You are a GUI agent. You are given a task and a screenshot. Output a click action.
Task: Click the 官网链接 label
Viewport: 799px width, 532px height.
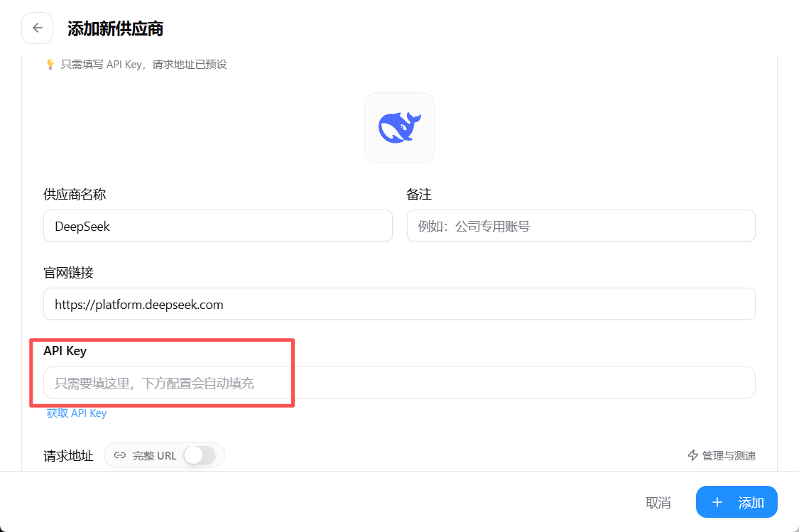68,273
